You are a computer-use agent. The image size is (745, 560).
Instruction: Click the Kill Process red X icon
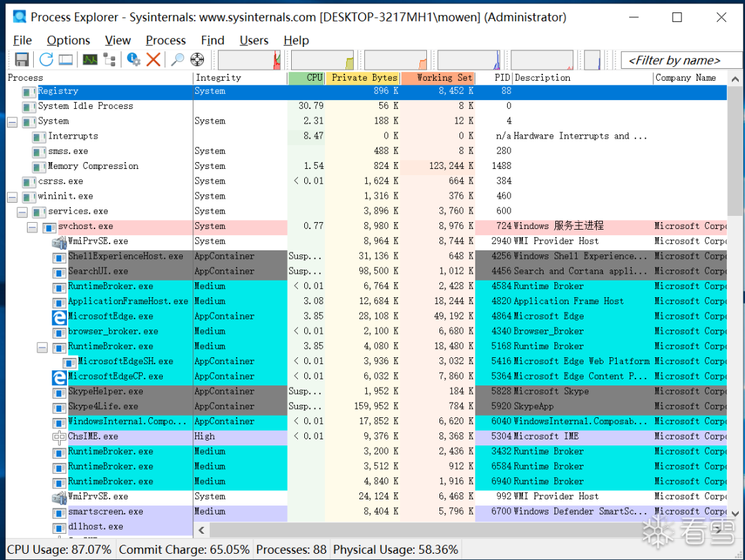[152, 59]
